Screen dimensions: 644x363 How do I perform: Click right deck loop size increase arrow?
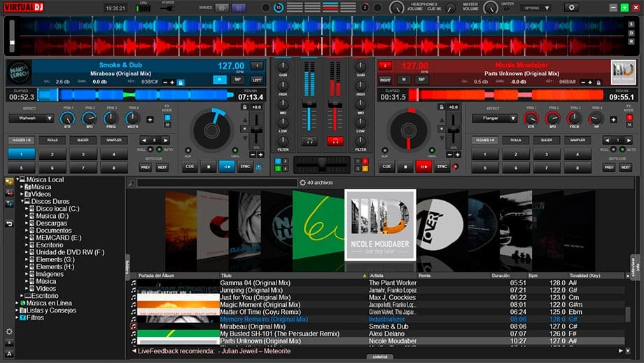pos(629,140)
